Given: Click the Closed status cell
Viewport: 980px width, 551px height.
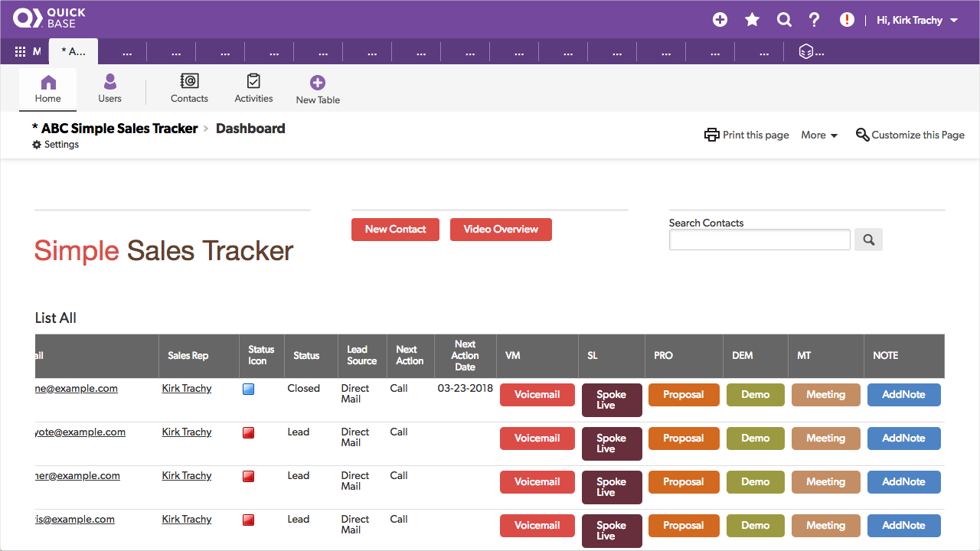Looking at the screenshot, I should tap(303, 389).
